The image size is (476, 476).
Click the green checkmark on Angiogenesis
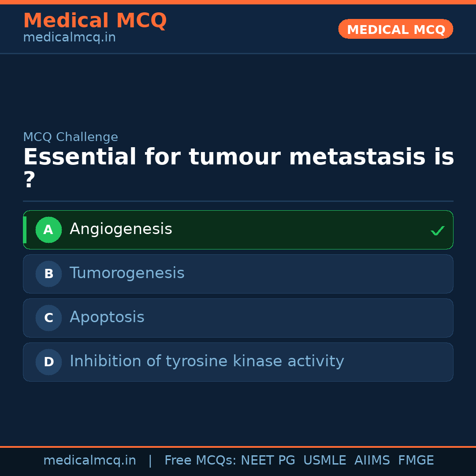[437, 231]
